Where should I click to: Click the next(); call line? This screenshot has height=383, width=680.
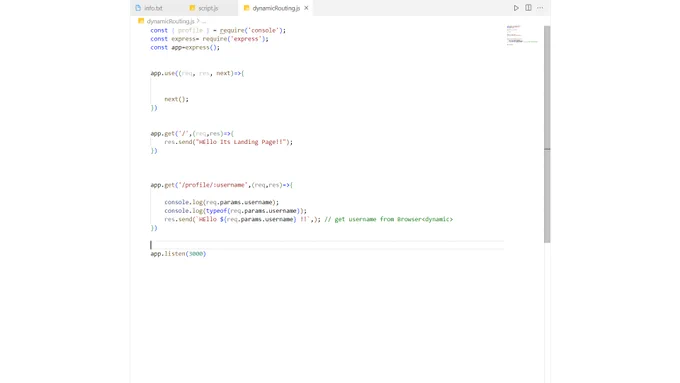click(x=177, y=99)
